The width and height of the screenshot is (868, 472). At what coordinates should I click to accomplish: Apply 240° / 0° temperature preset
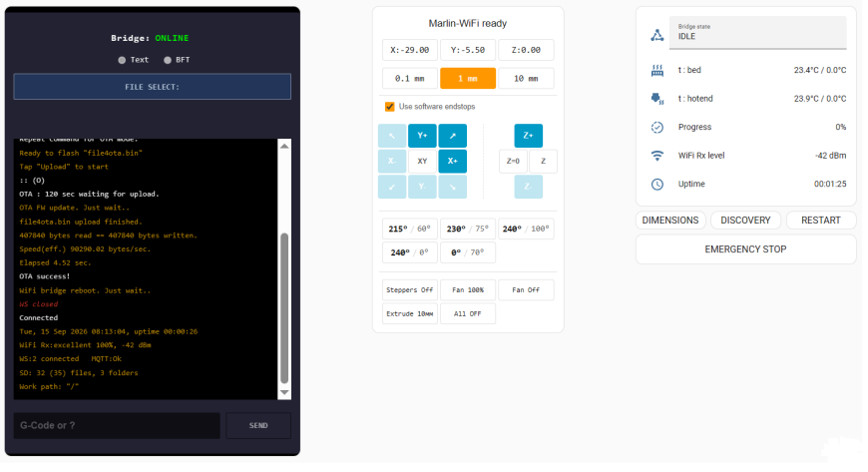[410, 252]
